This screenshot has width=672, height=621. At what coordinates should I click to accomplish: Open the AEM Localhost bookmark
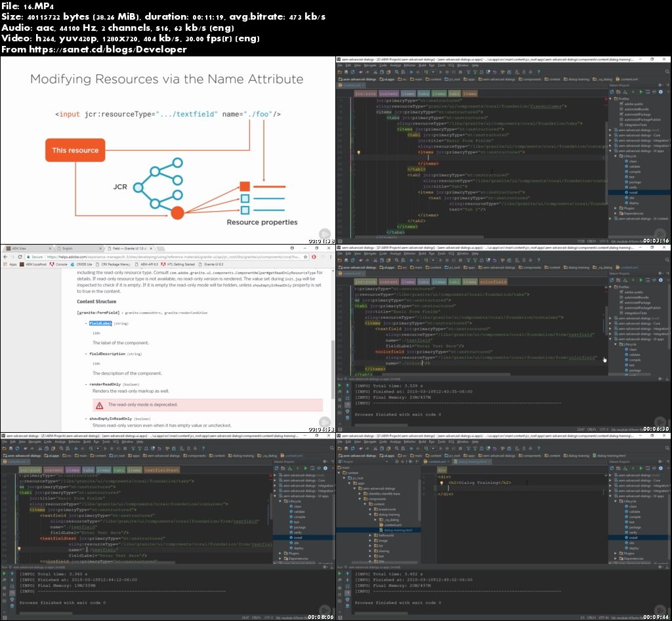pos(33,265)
